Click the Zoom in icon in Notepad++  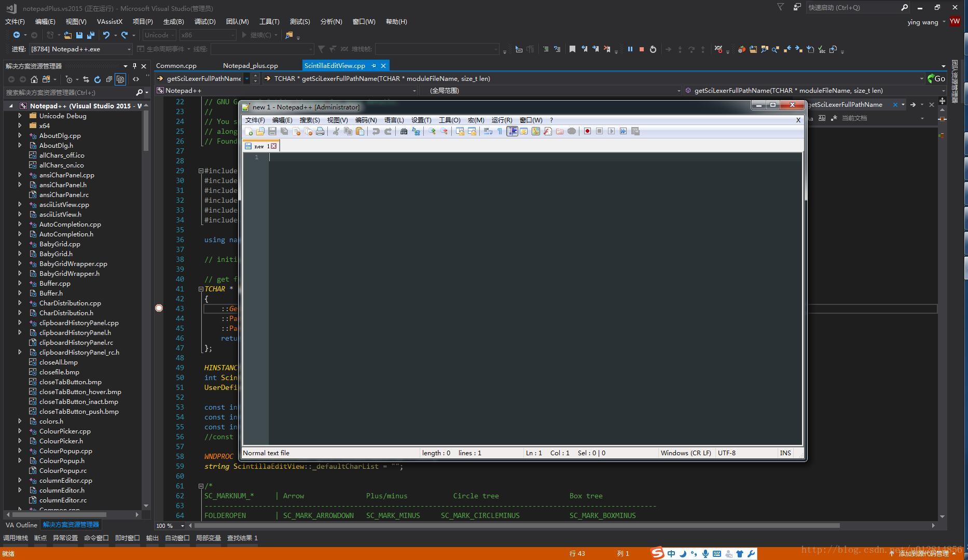(432, 131)
